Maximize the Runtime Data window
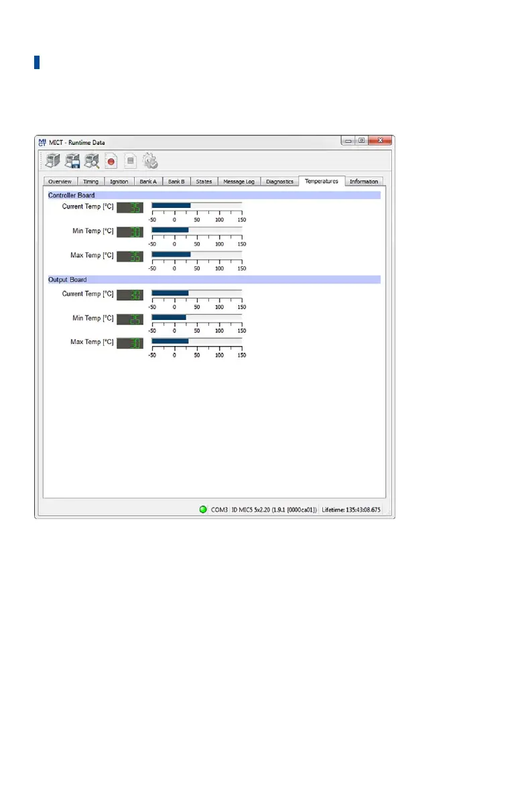The width and height of the screenshot is (532, 798). (x=362, y=140)
